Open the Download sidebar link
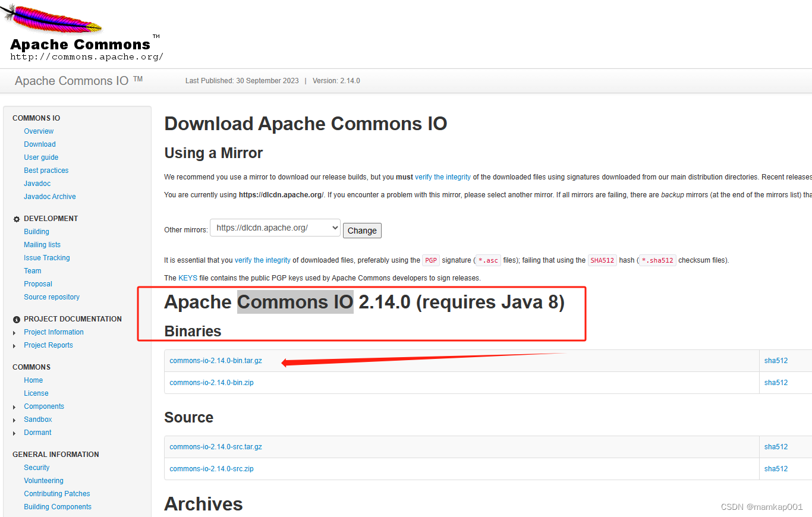The width and height of the screenshot is (812, 517). (40, 144)
